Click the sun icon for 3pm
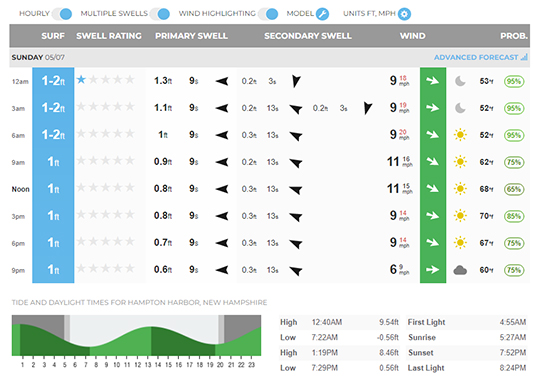This screenshot has width=533, height=380. point(460,216)
